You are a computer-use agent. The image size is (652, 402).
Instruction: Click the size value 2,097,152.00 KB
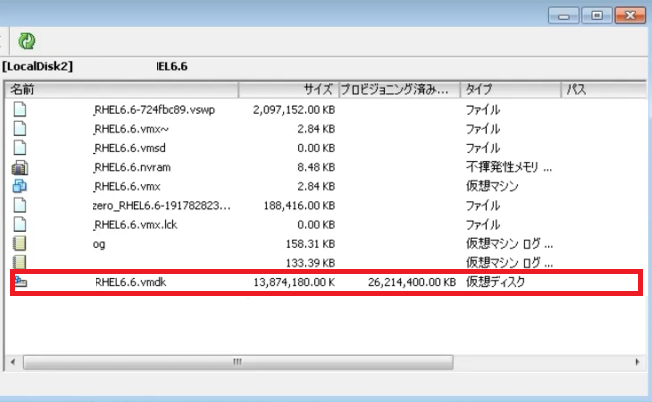tap(294, 110)
